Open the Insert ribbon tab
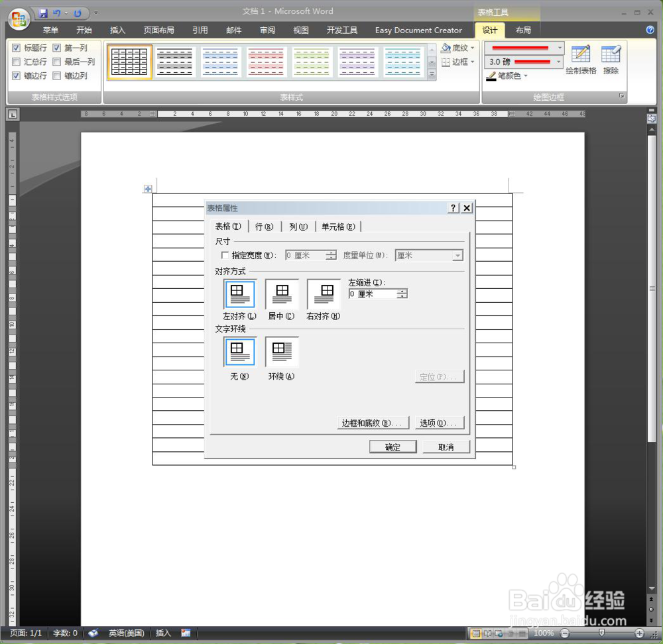The height and width of the screenshot is (644, 663). click(x=117, y=30)
